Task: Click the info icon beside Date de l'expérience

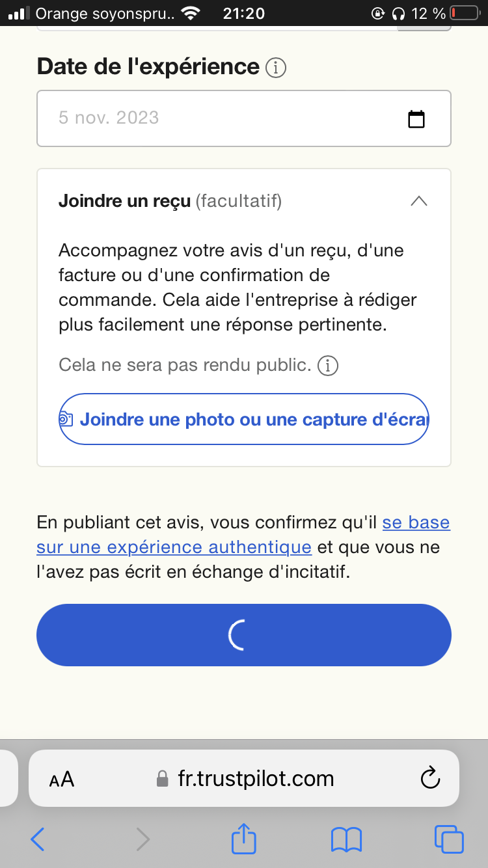Action: (276, 68)
